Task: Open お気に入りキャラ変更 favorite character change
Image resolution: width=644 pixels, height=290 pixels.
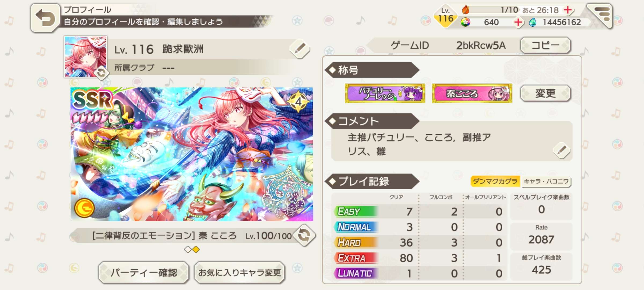Action: tap(239, 273)
